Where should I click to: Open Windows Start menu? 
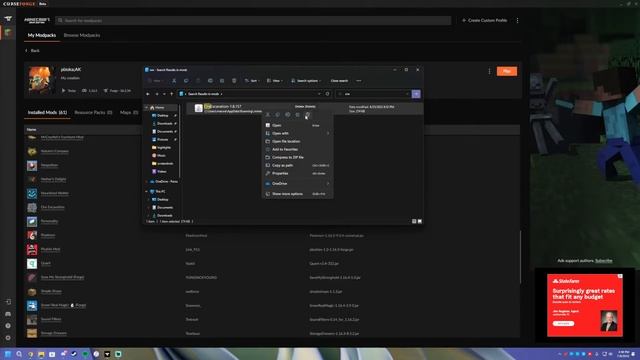[x=8, y=354]
